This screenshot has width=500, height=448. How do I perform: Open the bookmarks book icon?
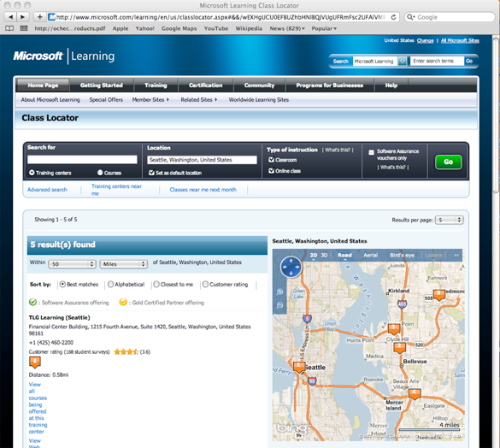pos(9,28)
